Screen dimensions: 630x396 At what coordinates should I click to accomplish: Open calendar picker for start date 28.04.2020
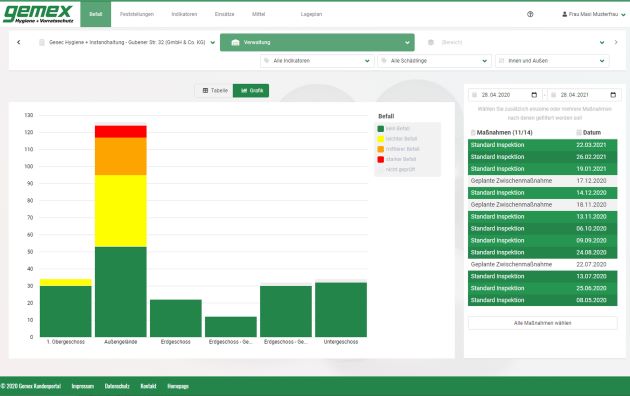[x=534, y=95]
